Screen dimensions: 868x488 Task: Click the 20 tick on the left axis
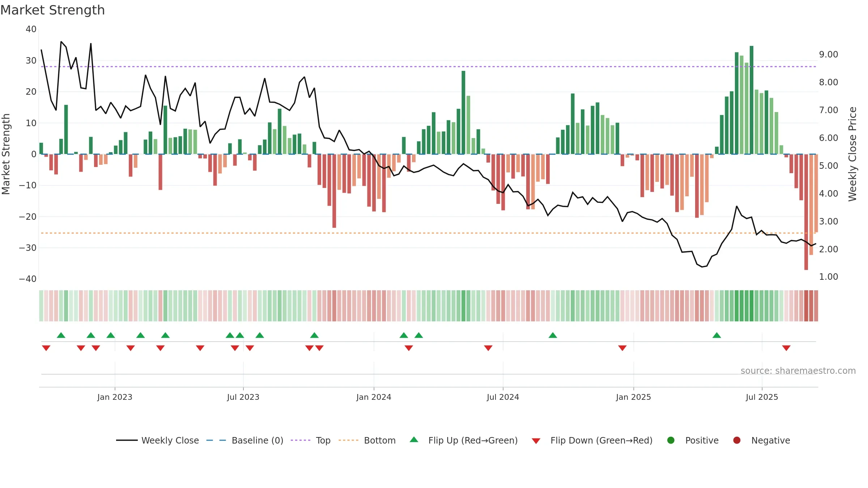(x=31, y=91)
